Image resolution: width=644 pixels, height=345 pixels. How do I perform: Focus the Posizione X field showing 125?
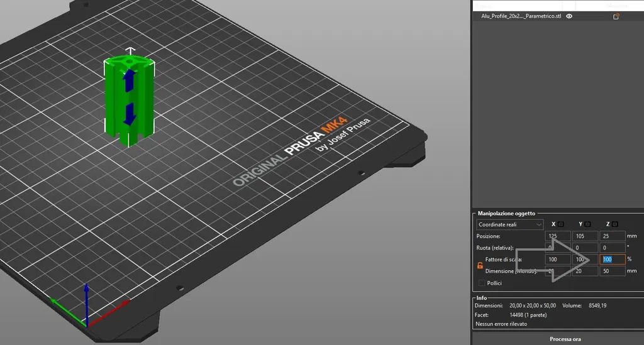click(558, 236)
